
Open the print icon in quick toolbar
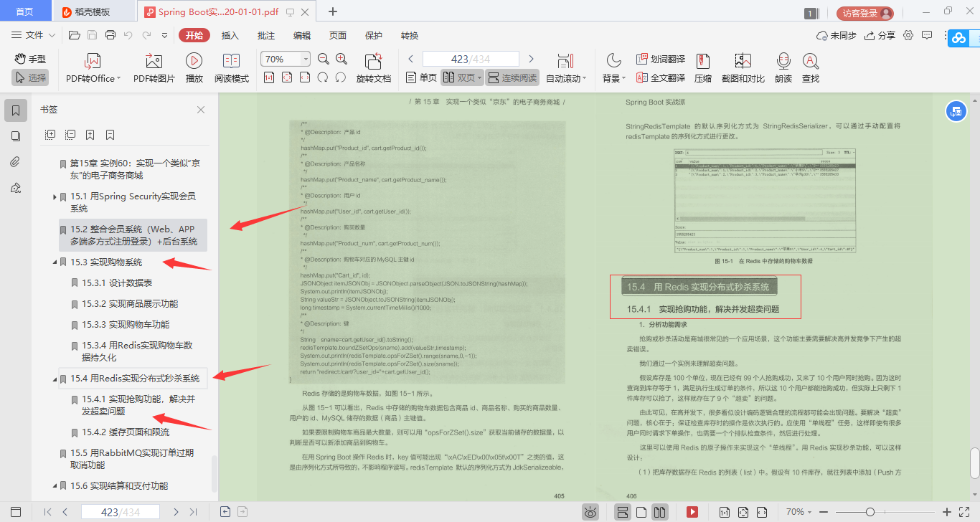point(110,35)
